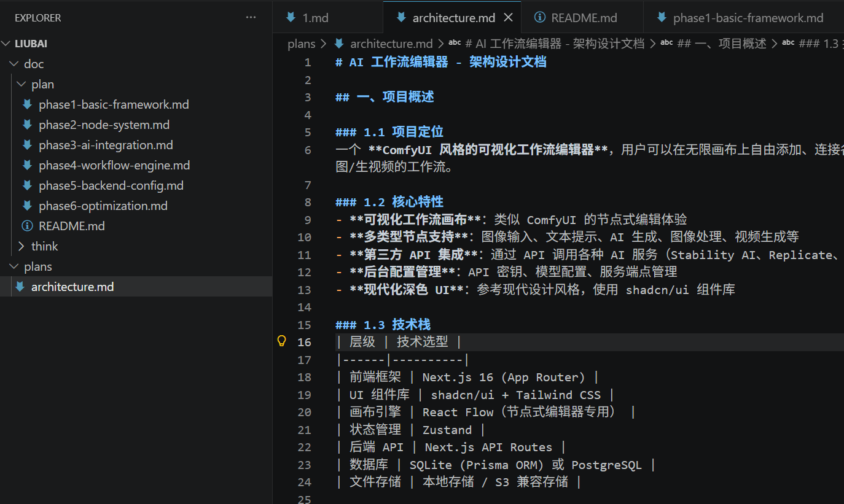Expand the think folder
Viewport: 844px width, 504px height.
click(21, 246)
